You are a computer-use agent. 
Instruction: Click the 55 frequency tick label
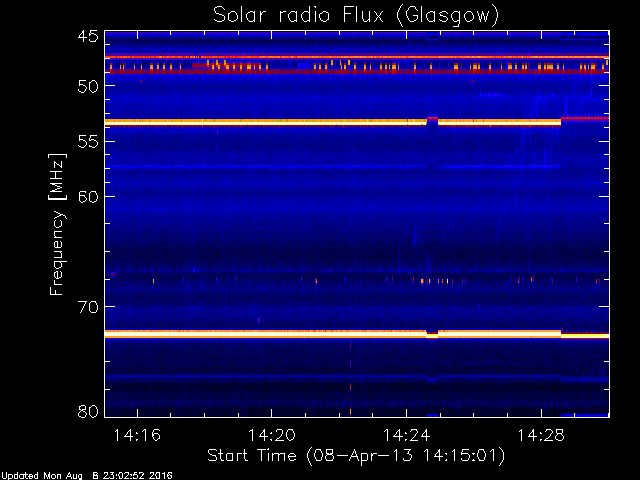(x=88, y=142)
